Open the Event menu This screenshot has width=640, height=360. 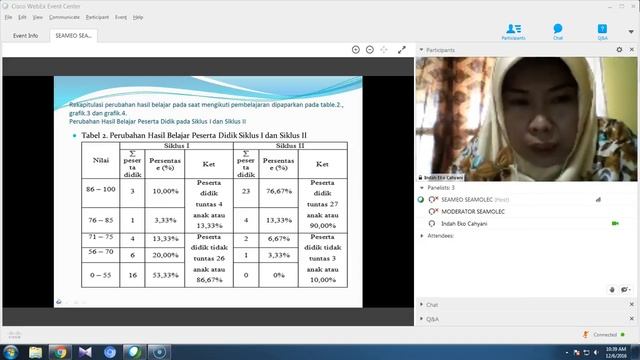[120, 17]
